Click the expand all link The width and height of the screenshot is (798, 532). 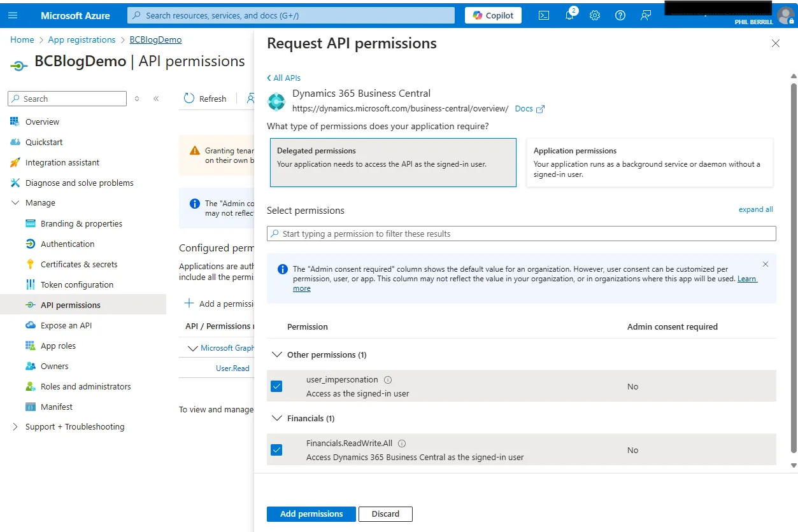755,209
